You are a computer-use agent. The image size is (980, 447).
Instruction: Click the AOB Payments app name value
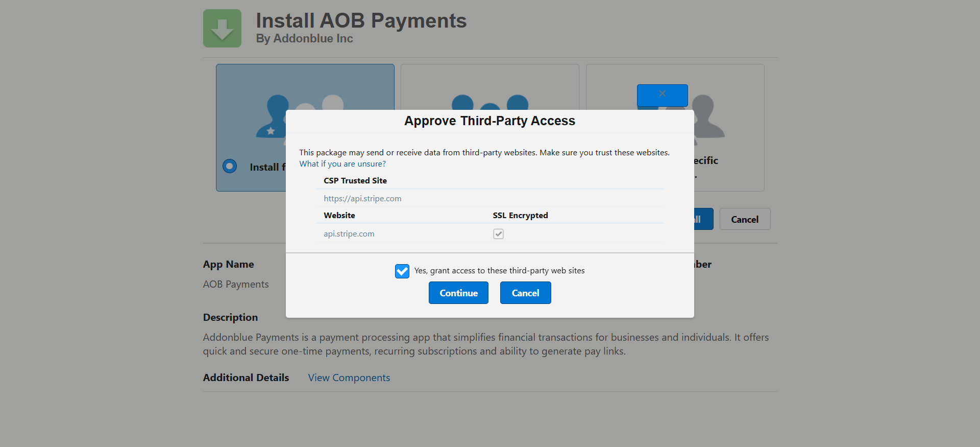(236, 284)
